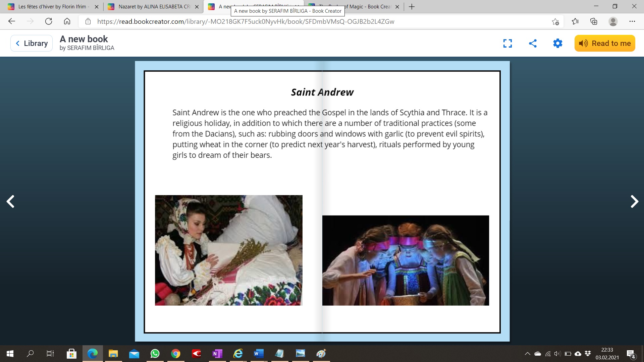Viewport: 644px width, 362px height.
Task: Enter fullscreen reading mode
Action: [507, 43]
